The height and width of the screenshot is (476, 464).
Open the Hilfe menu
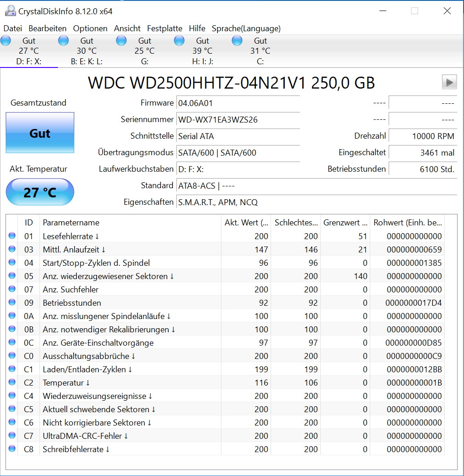pyautogui.click(x=197, y=28)
